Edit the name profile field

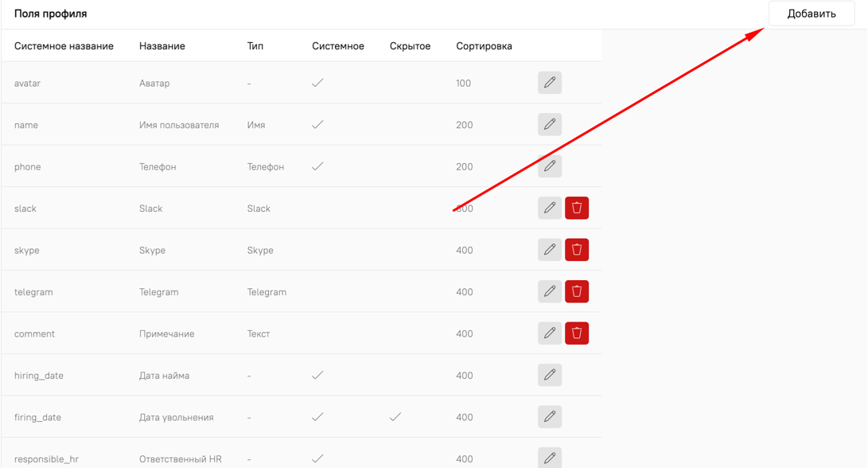(x=549, y=125)
